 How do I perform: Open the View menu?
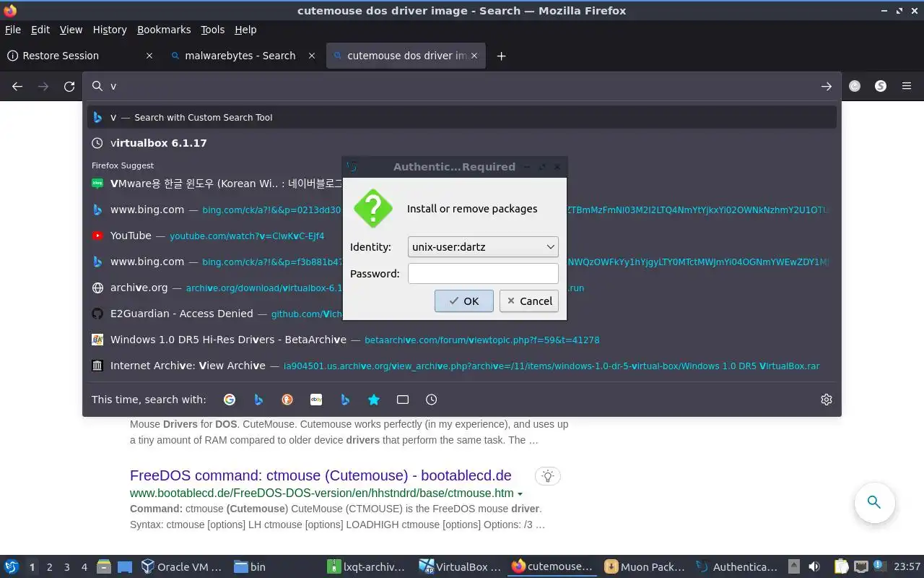pyautogui.click(x=71, y=30)
